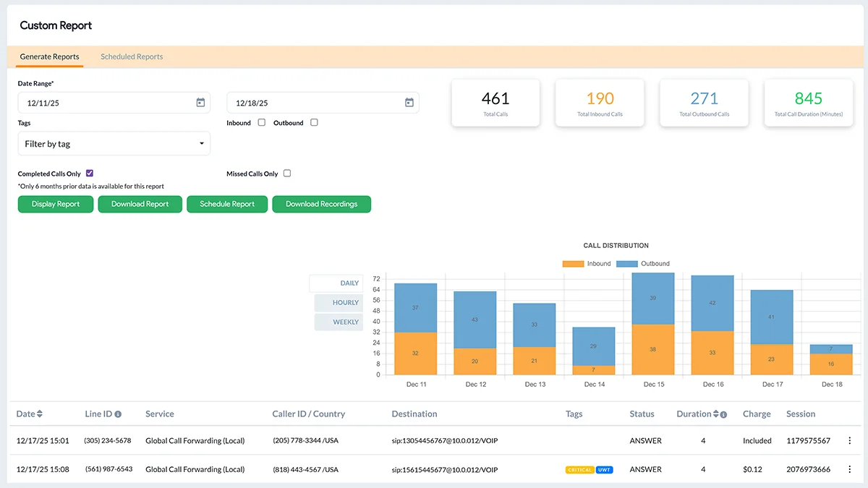Open actions menu for session 2076973666
This screenshot has height=488, width=868.
click(x=849, y=469)
